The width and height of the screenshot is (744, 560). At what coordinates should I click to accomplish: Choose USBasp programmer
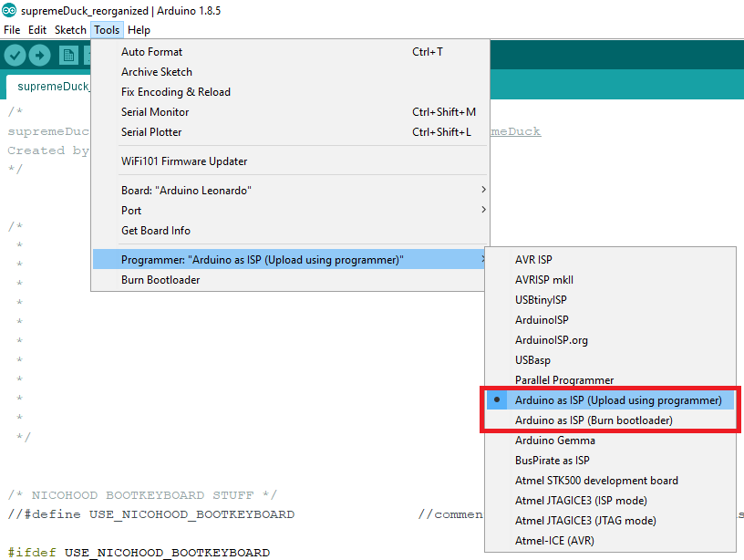click(x=610, y=359)
